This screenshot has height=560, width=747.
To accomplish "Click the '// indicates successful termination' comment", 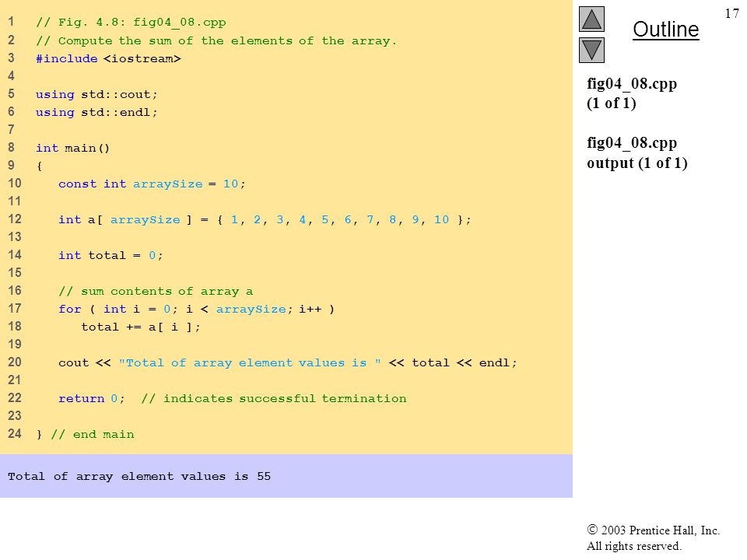I will pyautogui.click(x=274, y=398).
